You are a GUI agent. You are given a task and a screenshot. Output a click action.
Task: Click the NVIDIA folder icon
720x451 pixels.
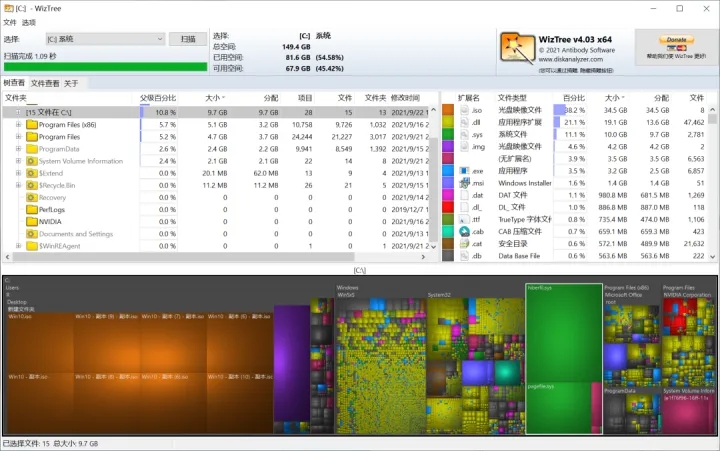[x=32, y=222]
